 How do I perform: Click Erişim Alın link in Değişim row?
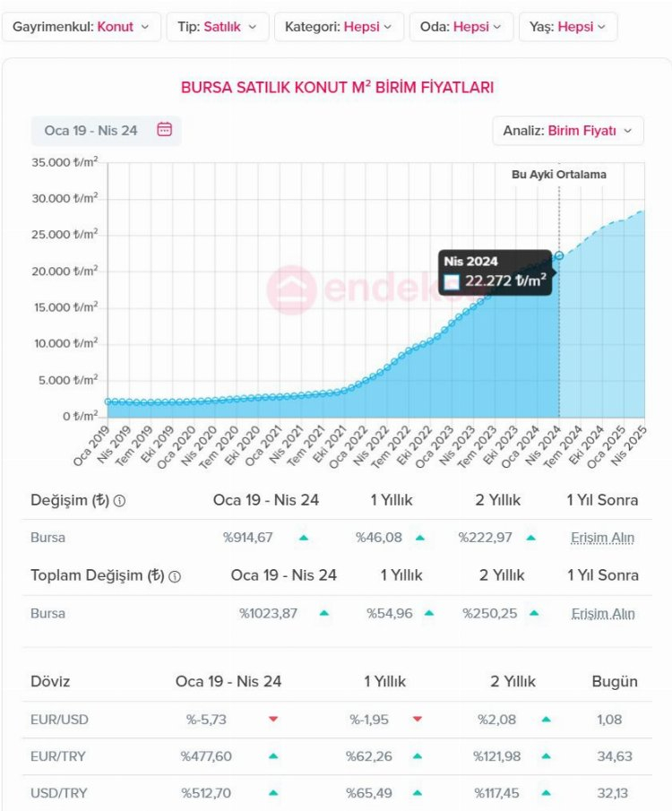click(x=602, y=538)
